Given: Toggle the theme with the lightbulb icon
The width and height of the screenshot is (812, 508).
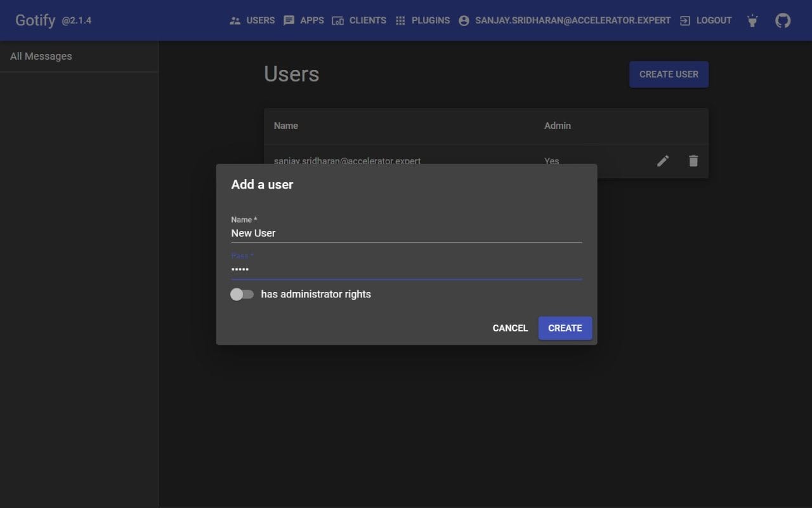Looking at the screenshot, I should [x=752, y=20].
